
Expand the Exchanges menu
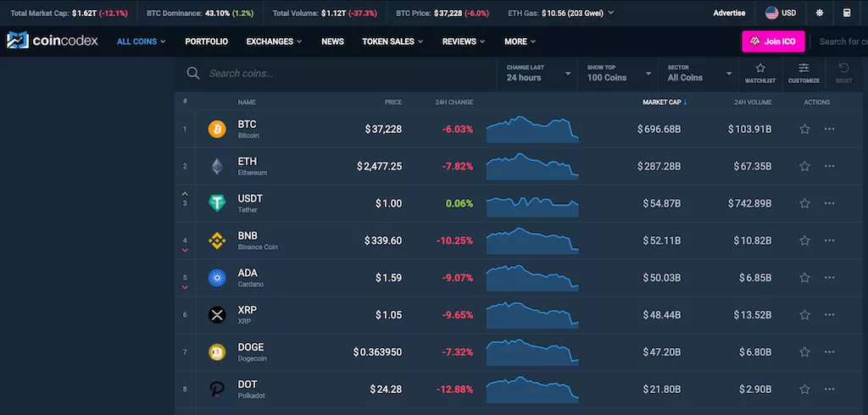[x=274, y=41]
